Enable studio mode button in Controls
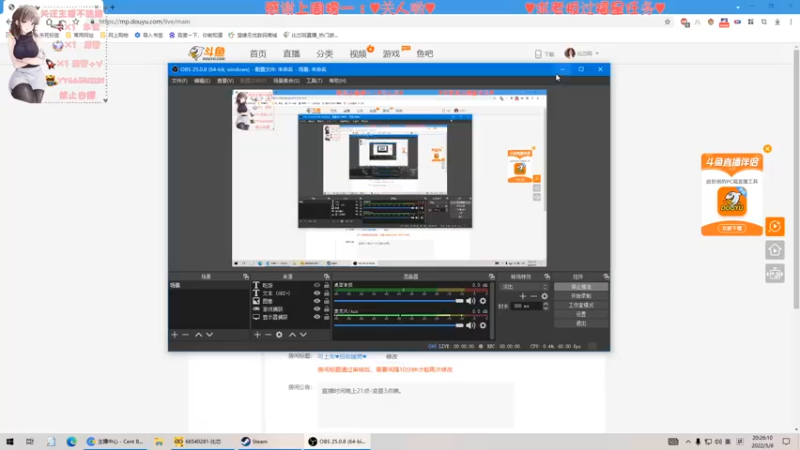 [581, 305]
